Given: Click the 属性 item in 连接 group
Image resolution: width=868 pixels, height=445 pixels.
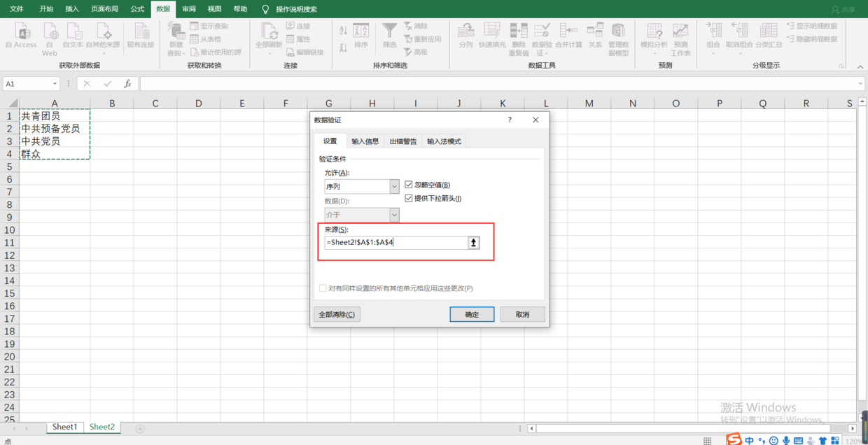Looking at the screenshot, I should click(299, 39).
